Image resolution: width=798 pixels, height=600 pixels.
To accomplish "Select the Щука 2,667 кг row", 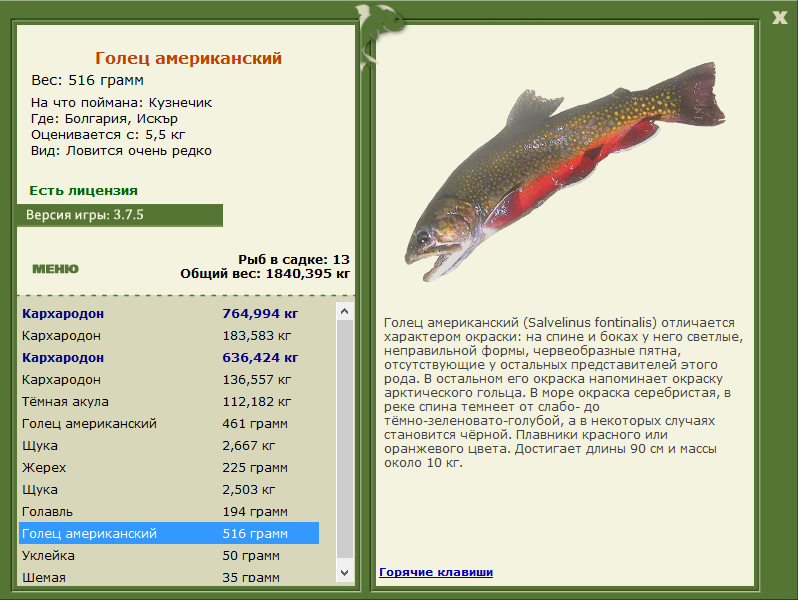I will (169, 445).
